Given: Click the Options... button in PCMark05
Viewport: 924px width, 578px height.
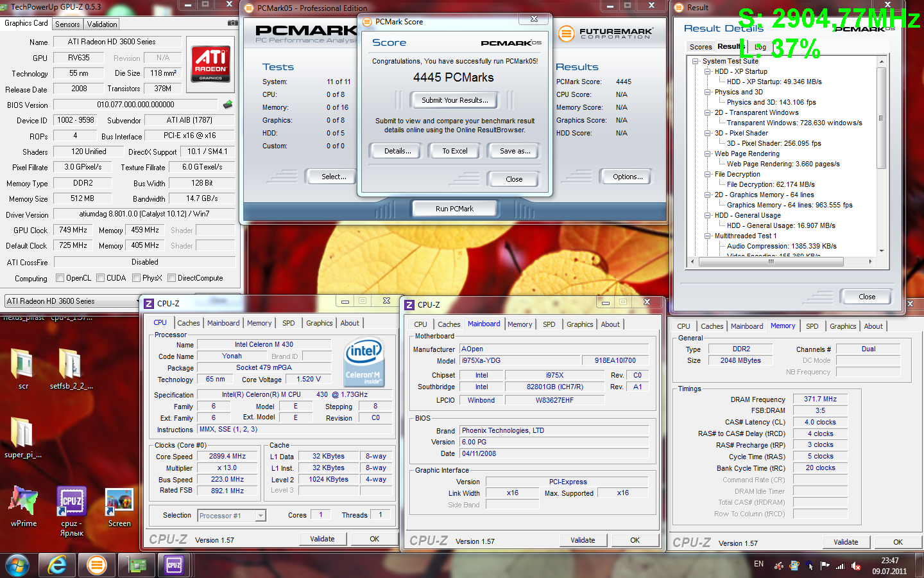Looking at the screenshot, I should (627, 177).
